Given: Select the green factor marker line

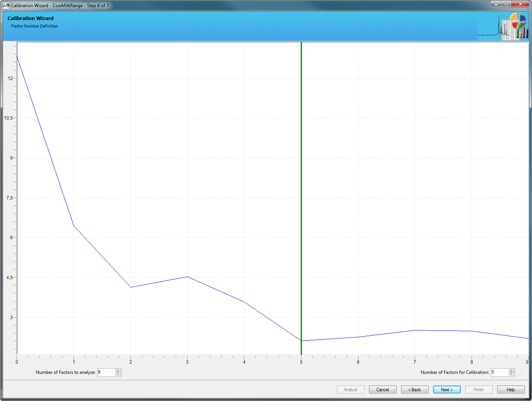Looking at the screenshot, I should [301, 189].
